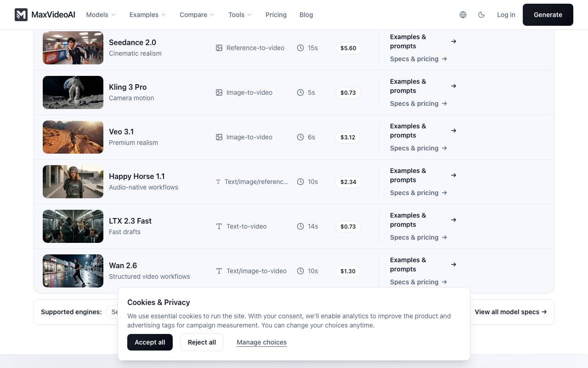Open the Happy Horse 1.1 thumbnail
This screenshot has height=368, width=588.
pyautogui.click(x=73, y=182)
